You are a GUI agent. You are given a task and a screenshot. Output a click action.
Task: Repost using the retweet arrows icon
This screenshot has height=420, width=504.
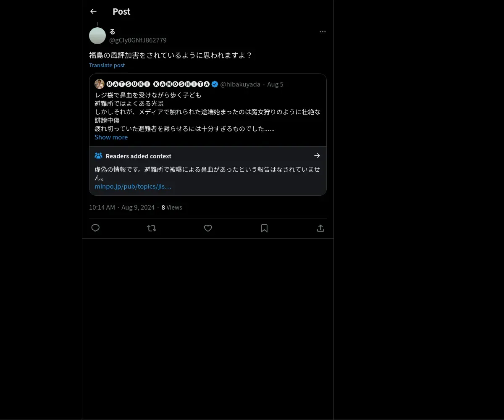click(152, 228)
